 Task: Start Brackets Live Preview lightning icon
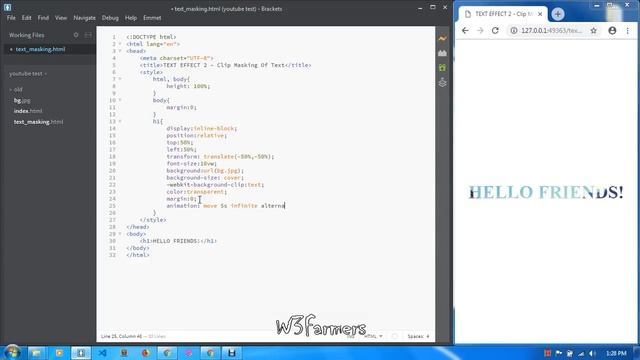pyautogui.click(x=442, y=39)
